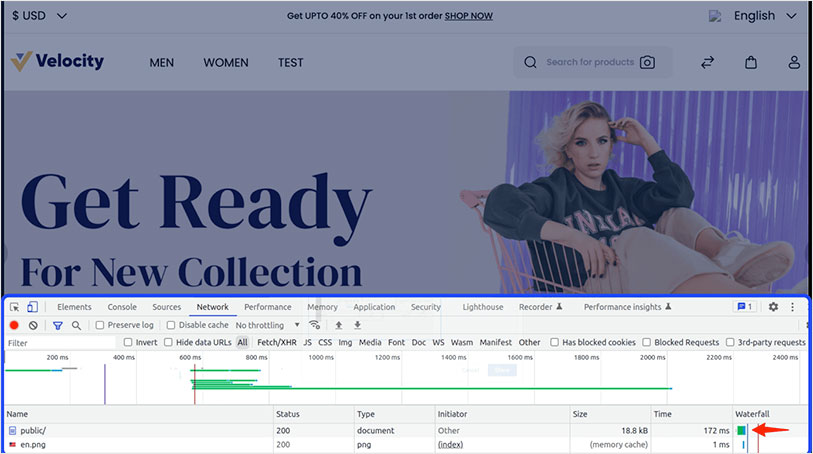Switch to the Console tab
Image resolution: width=813 pixels, height=454 pixels.
pyautogui.click(x=122, y=307)
